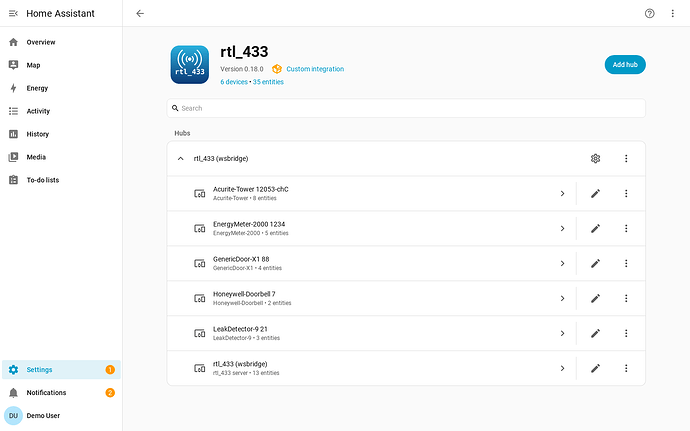
Task: Click the rtl_433 integration logo
Action: (x=190, y=65)
